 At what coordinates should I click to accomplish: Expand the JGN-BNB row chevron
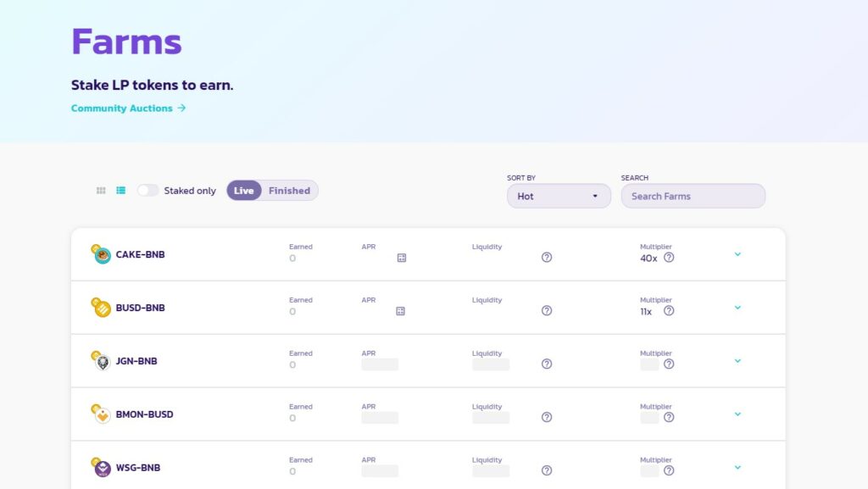tap(737, 361)
